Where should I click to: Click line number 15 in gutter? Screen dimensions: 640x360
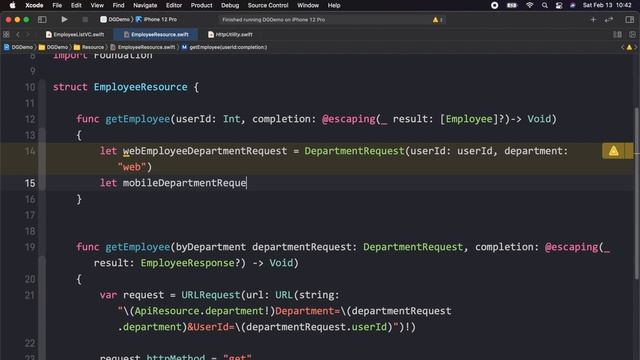[x=30, y=183]
